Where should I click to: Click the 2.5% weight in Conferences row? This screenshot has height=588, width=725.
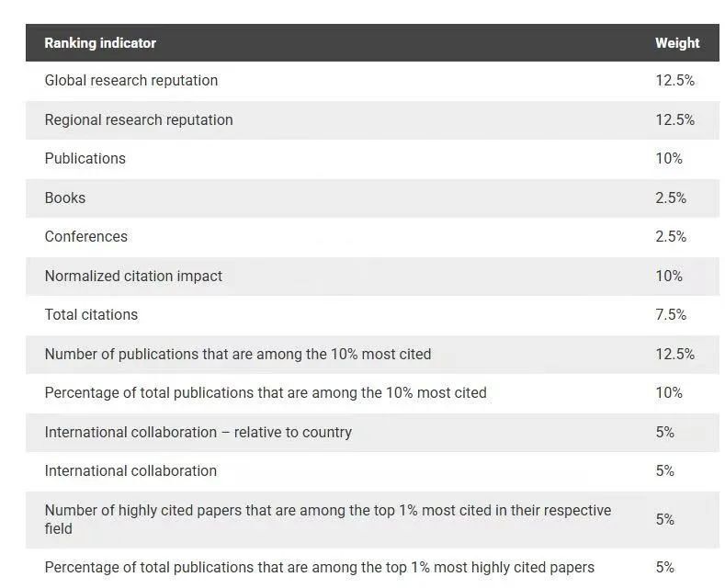click(671, 237)
